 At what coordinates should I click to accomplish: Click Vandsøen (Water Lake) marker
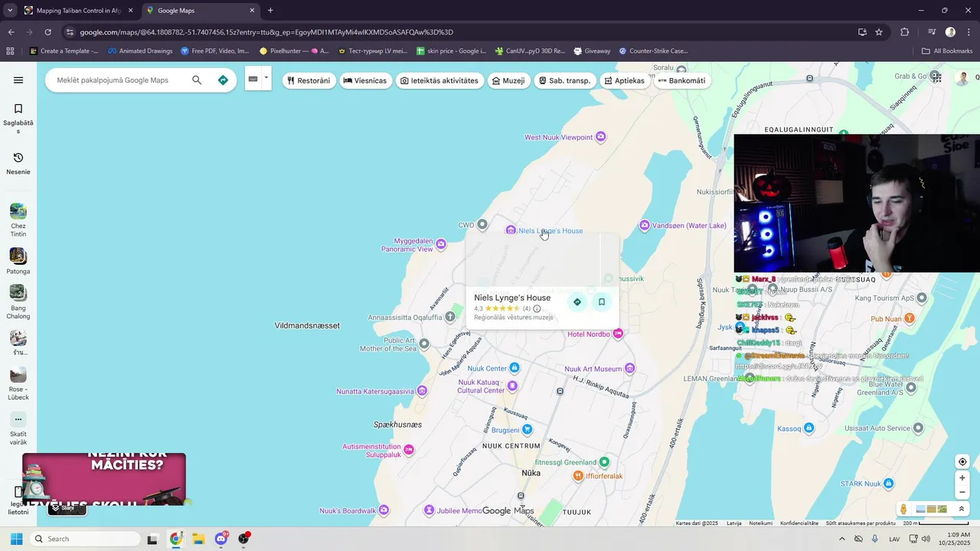pyautogui.click(x=645, y=225)
